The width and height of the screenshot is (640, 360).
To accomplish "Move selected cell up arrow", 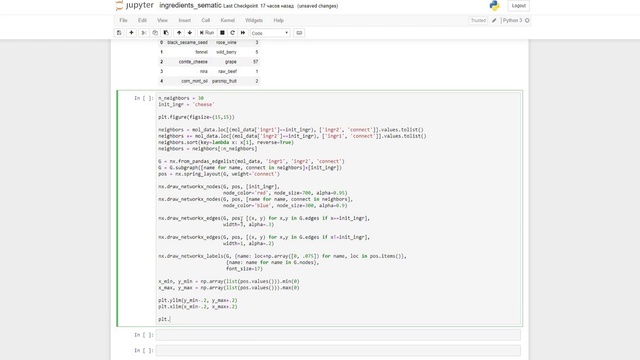I will (x=179, y=33).
